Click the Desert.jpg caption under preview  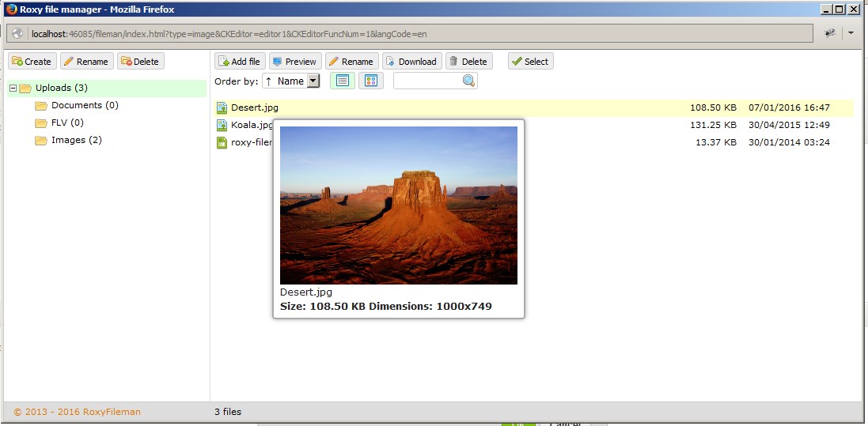(x=306, y=292)
